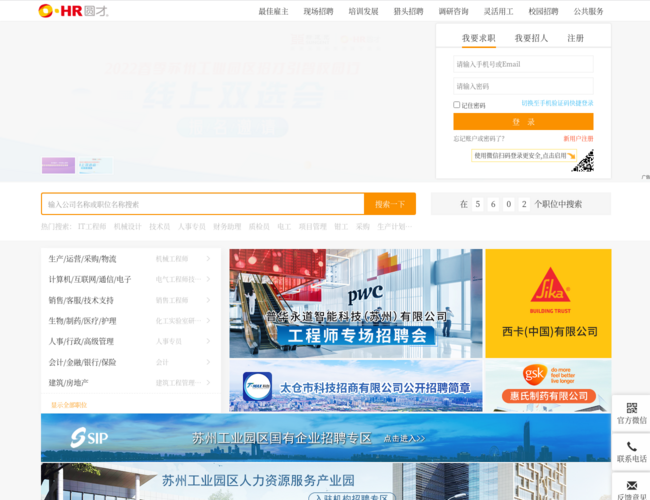Switch to the 我要招人 tab
This screenshot has height=500, width=650.
(x=531, y=38)
